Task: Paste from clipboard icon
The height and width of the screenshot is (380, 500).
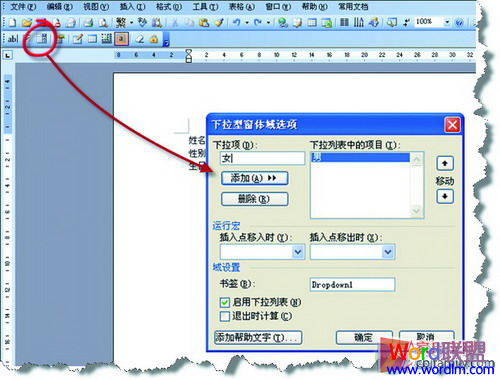Action: pos(204,23)
